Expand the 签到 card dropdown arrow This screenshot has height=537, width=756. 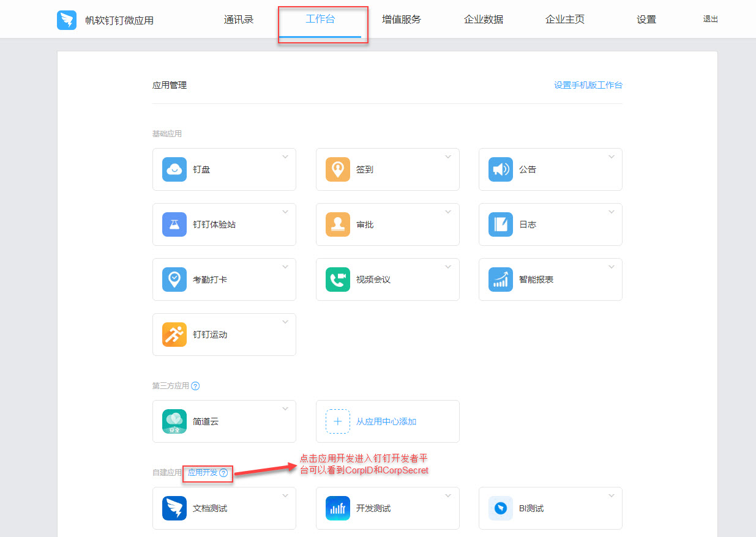coord(449,157)
